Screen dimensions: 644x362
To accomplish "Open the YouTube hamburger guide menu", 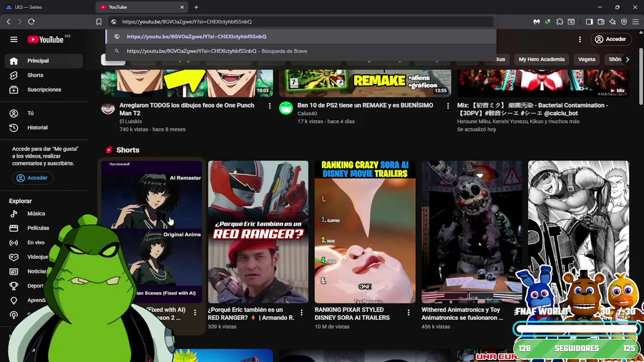I will coord(14,39).
